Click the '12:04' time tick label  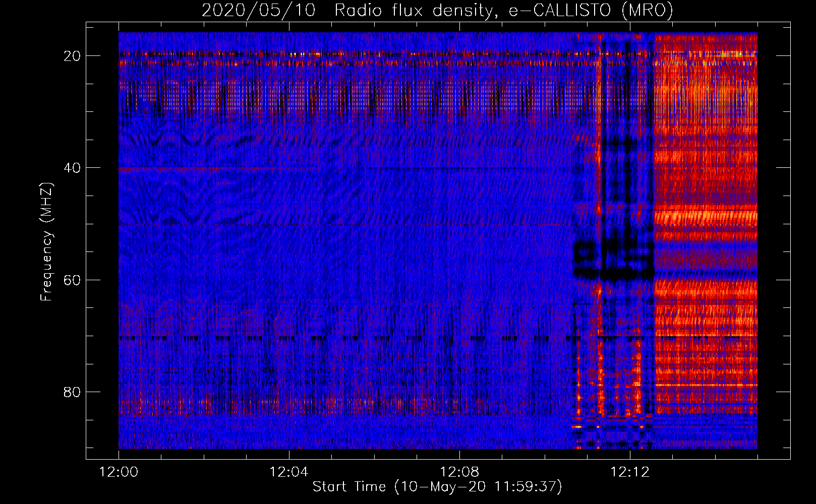point(289,472)
